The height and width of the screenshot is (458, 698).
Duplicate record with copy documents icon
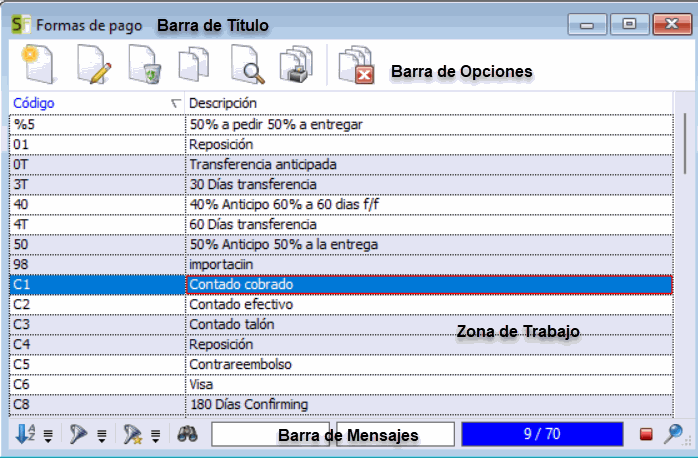coord(194,65)
